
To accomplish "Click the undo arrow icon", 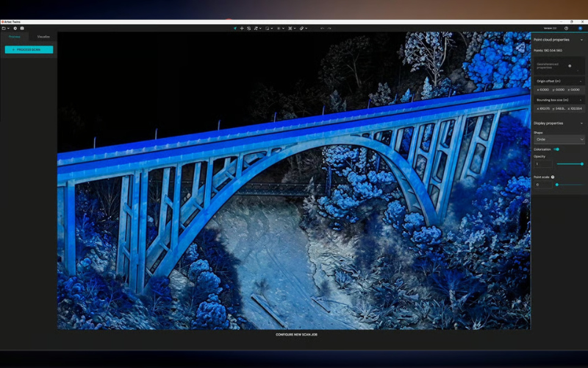I will (x=322, y=28).
